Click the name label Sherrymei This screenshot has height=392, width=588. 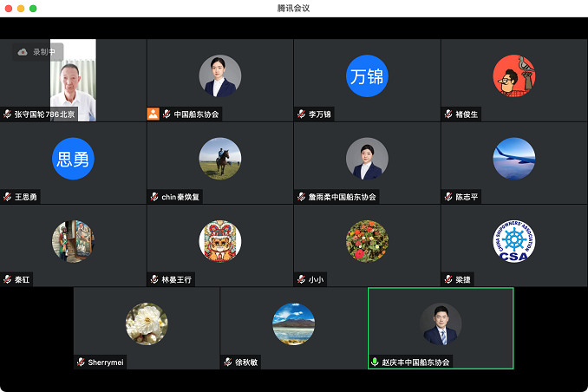tap(106, 363)
